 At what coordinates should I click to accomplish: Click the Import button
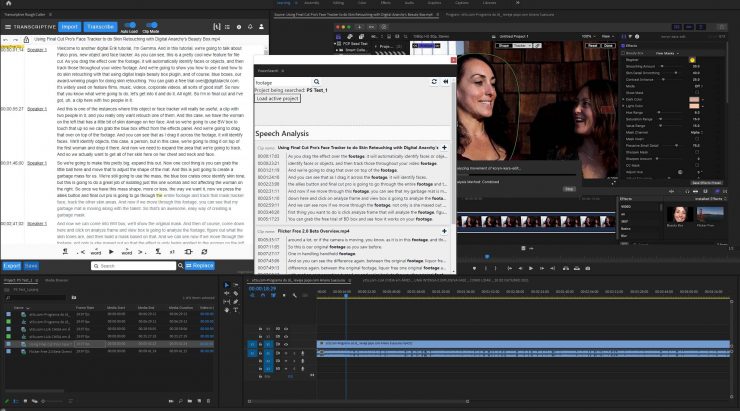(x=69, y=26)
